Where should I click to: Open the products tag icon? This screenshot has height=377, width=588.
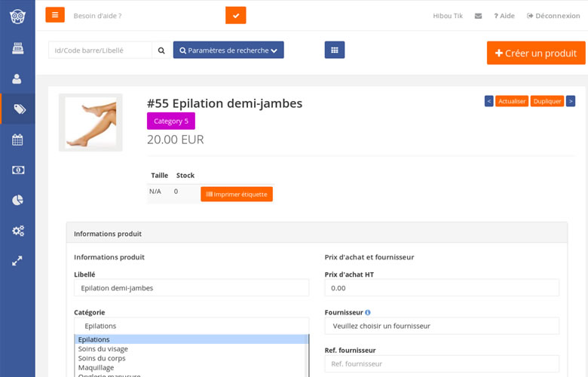click(x=20, y=109)
